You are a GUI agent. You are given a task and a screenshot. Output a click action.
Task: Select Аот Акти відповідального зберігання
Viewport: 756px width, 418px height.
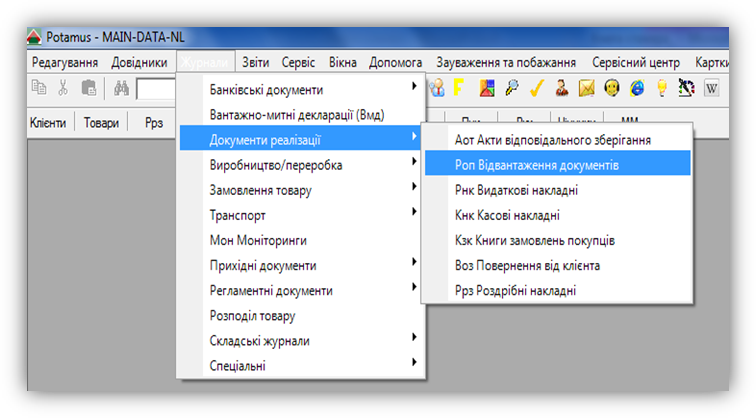[x=557, y=140]
